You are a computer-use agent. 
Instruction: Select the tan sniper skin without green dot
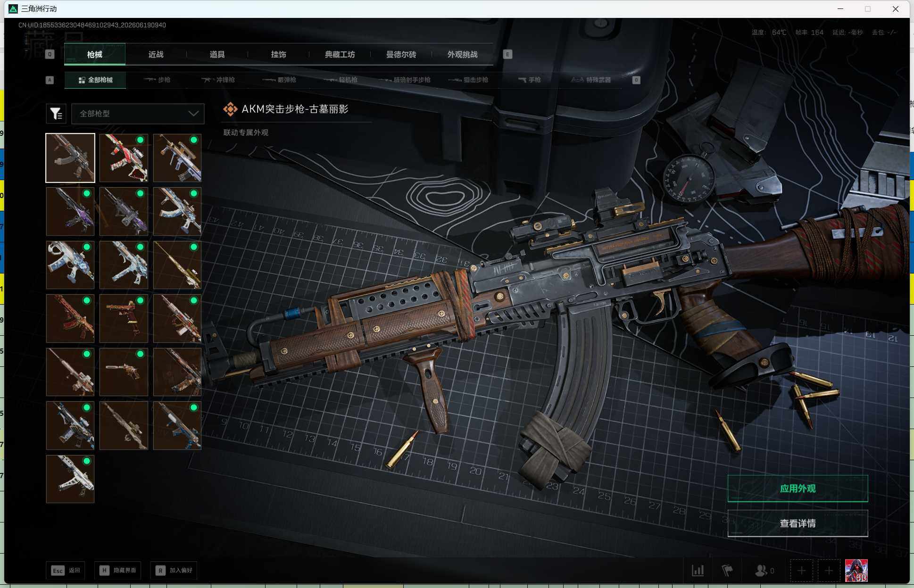point(124,425)
